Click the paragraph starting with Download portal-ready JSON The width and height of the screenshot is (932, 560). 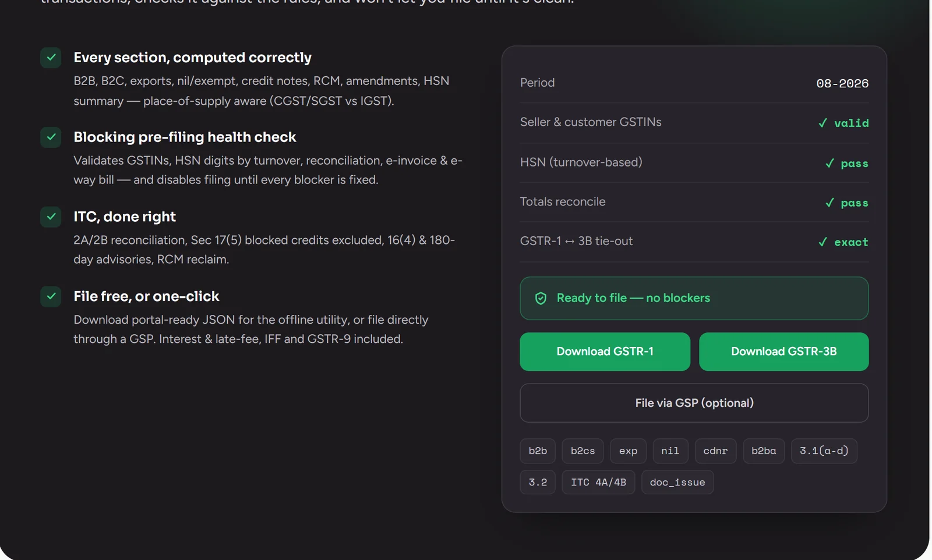coord(250,329)
